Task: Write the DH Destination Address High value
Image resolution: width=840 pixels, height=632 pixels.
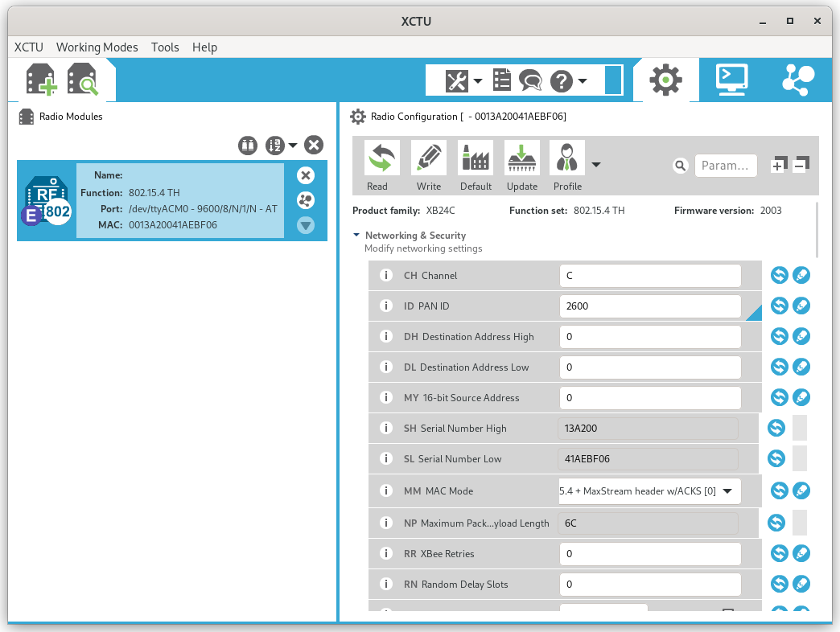Action: click(801, 337)
